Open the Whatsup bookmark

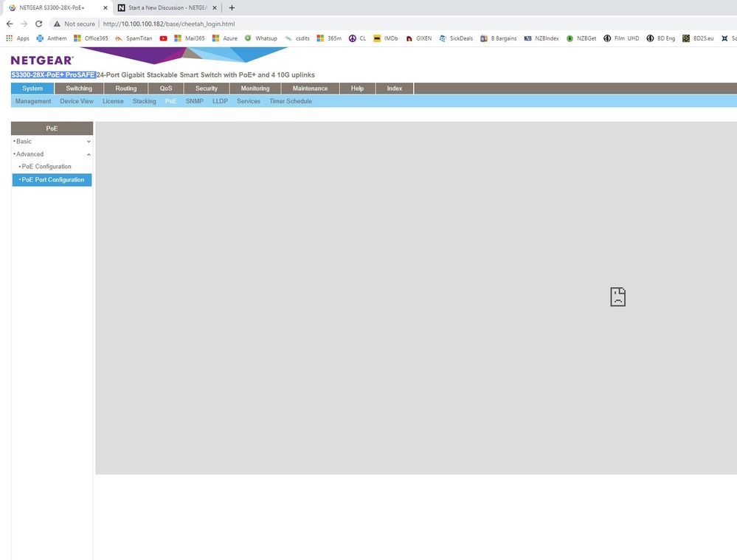(261, 38)
